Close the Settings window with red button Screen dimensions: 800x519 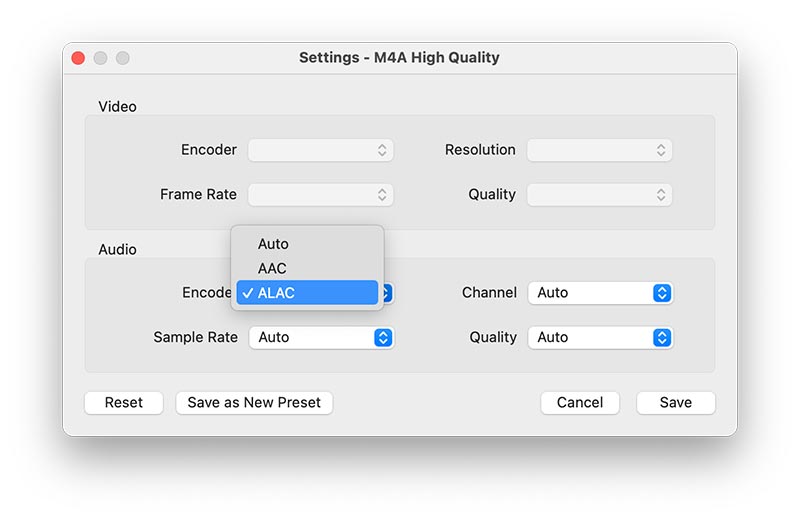pos(78,58)
